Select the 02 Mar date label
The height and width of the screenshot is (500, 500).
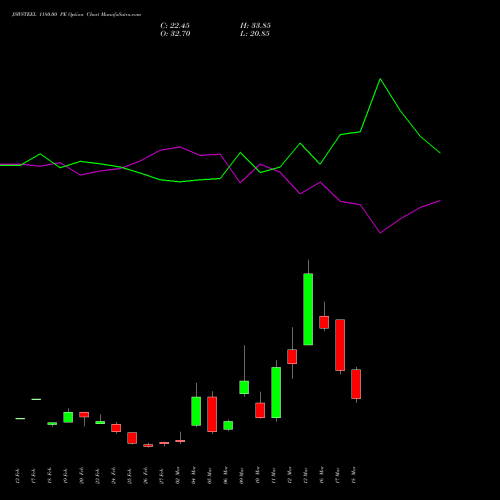point(178,476)
